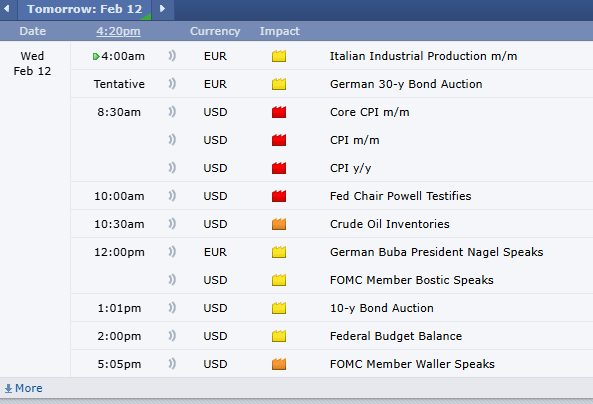Viewport: 593px width, 404px height.
Task: Expand German Buba President Nagel Speaks row
Action: point(436,252)
